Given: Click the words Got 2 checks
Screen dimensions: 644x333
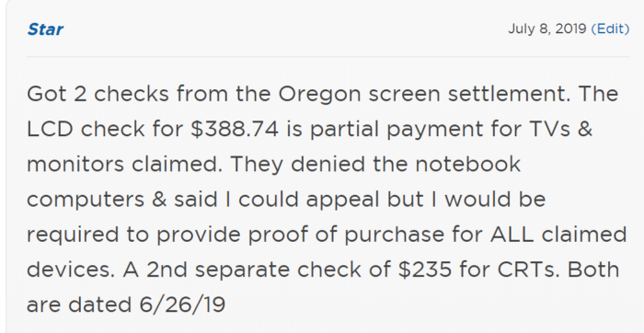Looking at the screenshot, I should 98,94.
